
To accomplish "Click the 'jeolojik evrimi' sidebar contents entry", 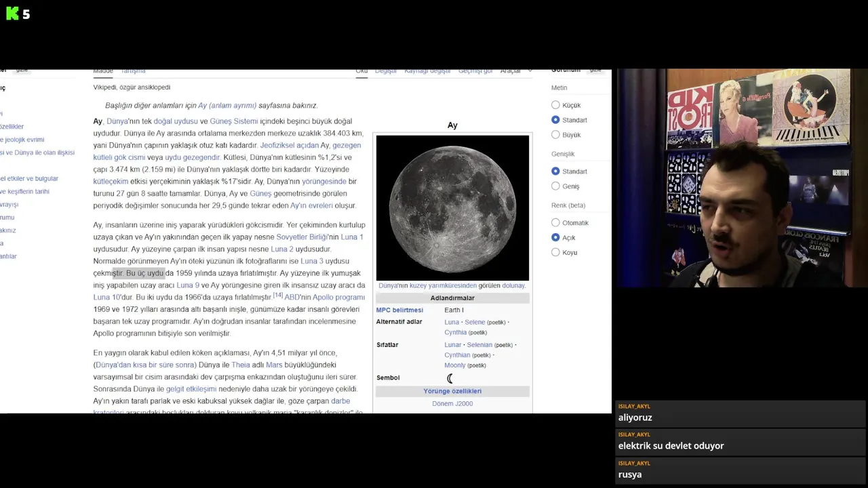I will coord(22,140).
